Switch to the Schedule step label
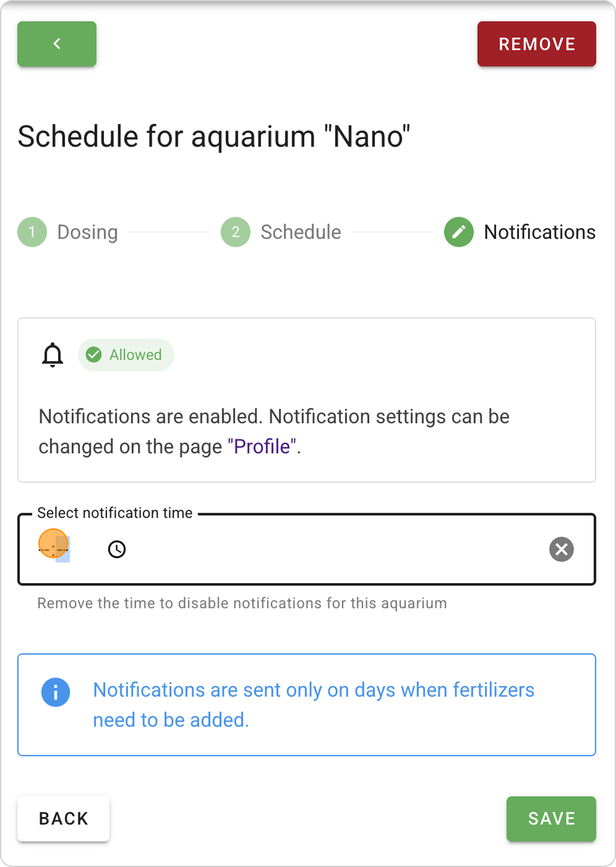 click(x=301, y=232)
